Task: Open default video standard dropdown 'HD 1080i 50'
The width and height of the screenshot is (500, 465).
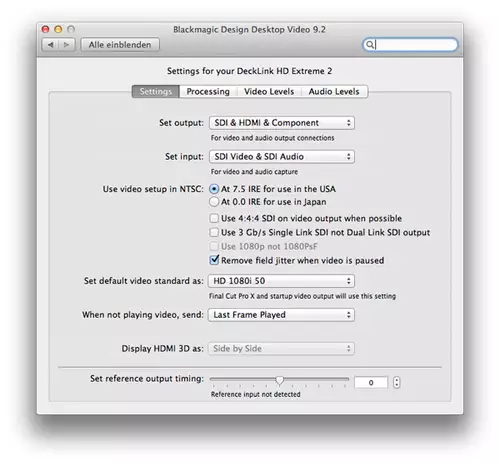Action: 281,281
